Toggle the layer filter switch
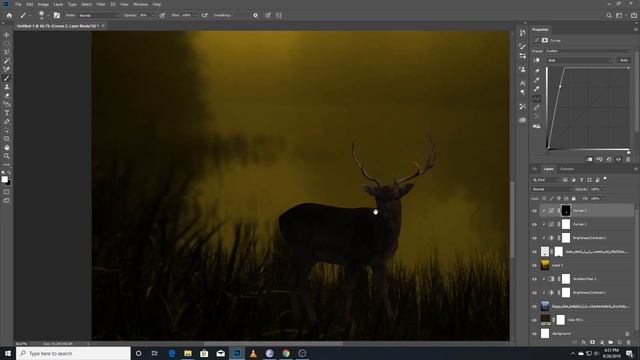The image size is (640, 360). click(605, 179)
